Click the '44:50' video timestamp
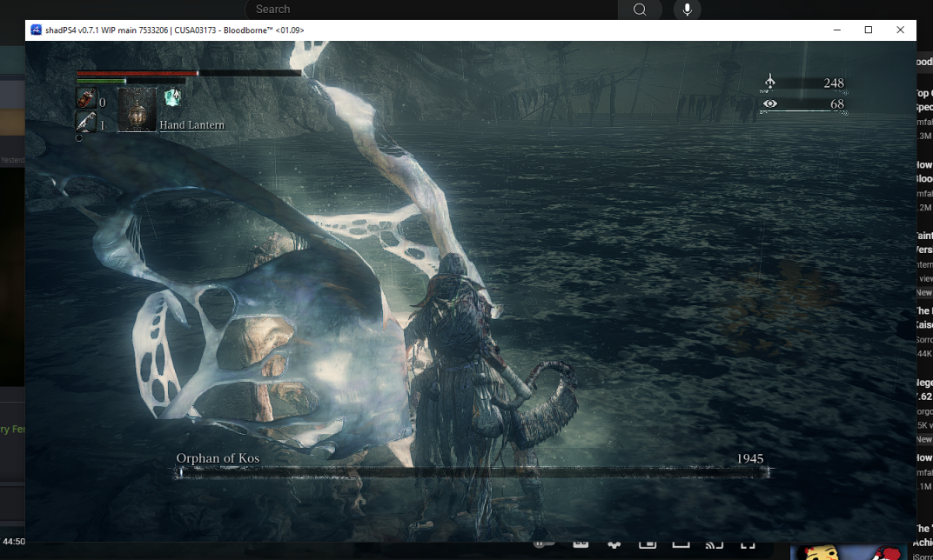 (14, 541)
